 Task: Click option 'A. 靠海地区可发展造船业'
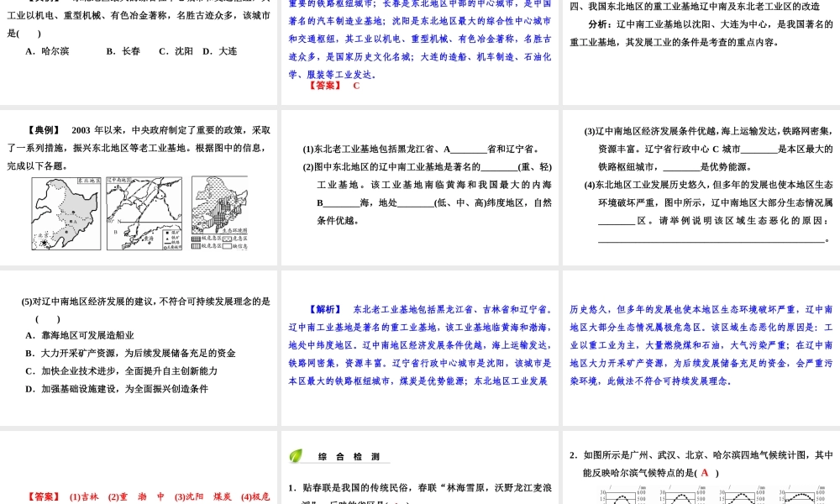coord(79,335)
